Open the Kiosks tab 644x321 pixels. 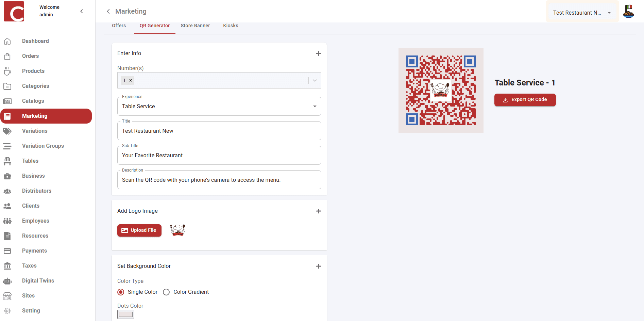click(x=231, y=26)
